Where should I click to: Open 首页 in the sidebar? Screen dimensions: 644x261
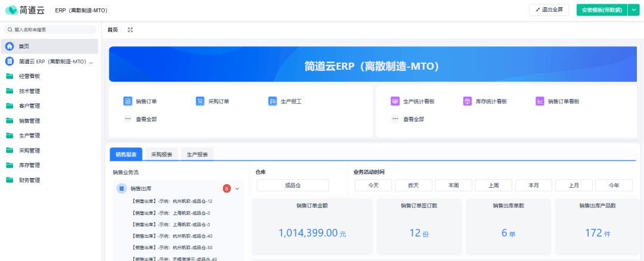49,46
